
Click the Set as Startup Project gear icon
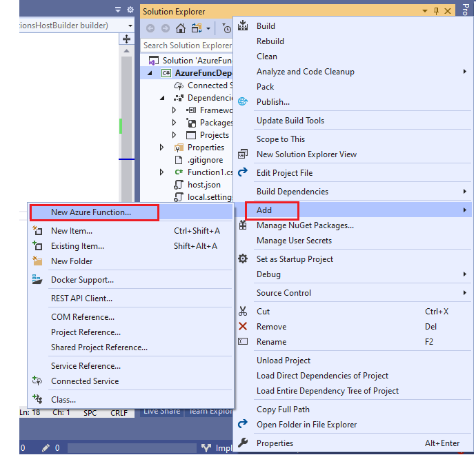pyautogui.click(x=243, y=259)
